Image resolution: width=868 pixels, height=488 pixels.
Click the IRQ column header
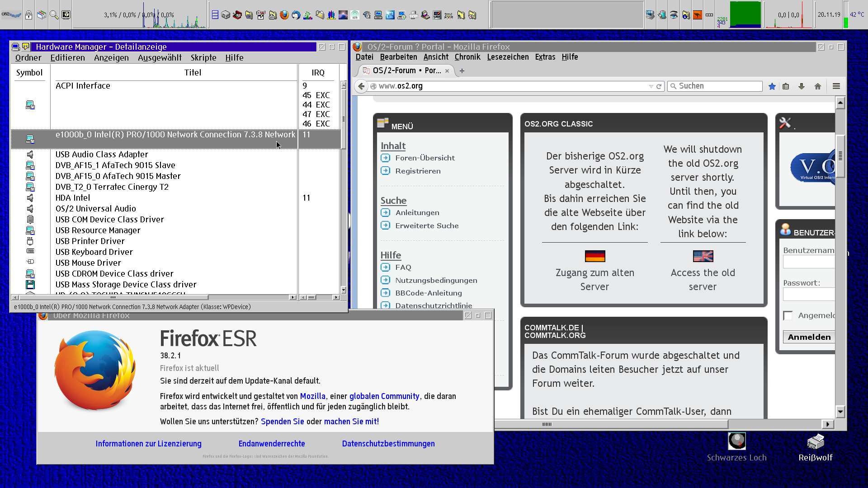click(x=318, y=72)
